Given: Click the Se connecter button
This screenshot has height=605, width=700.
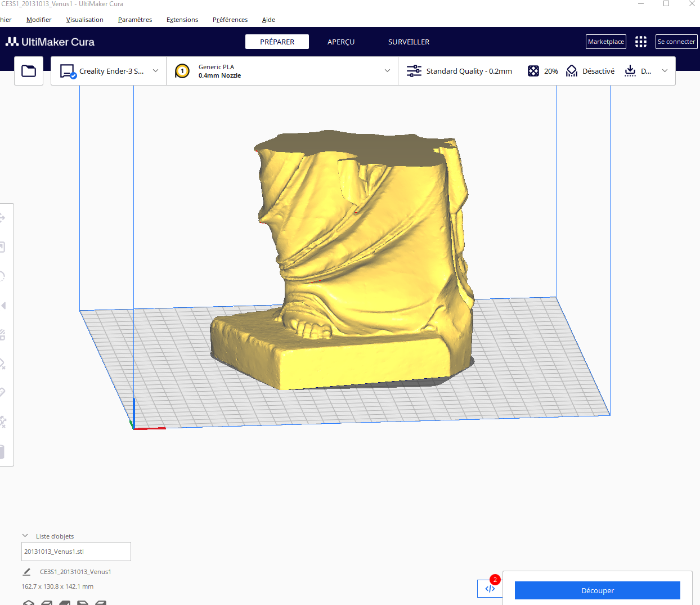Looking at the screenshot, I should (676, 42).
